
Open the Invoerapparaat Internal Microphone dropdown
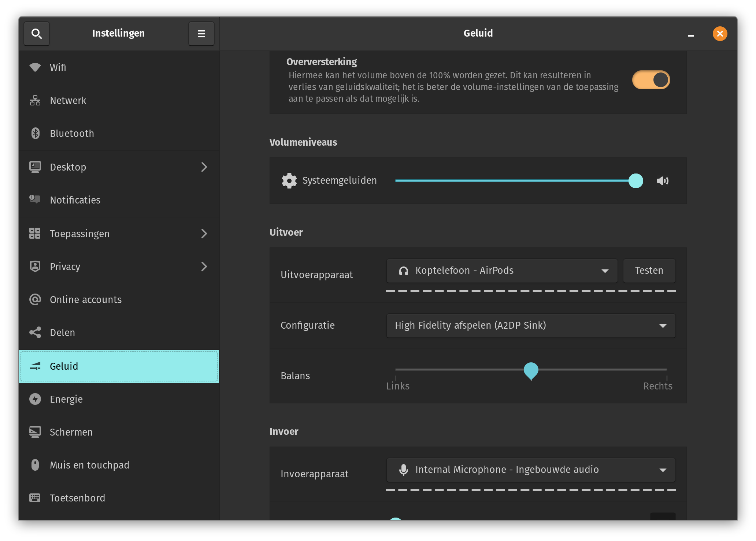tap(531, 470)
